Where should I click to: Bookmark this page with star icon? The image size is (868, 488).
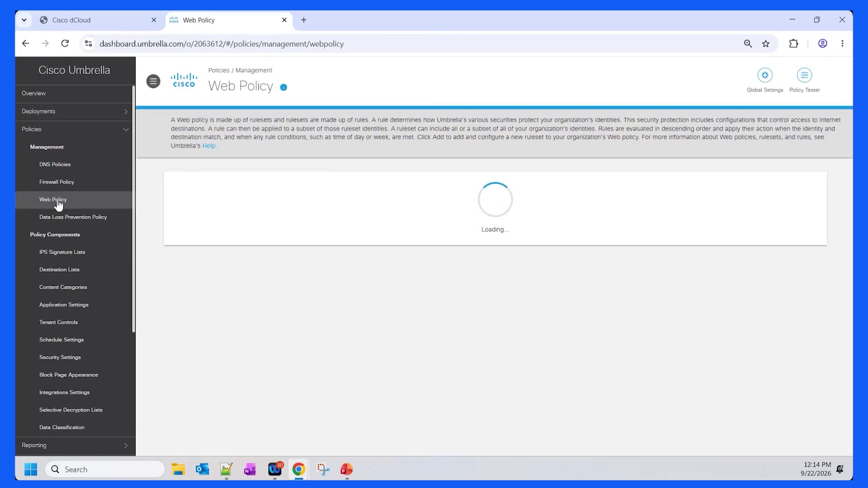click(x=765, y=44)
